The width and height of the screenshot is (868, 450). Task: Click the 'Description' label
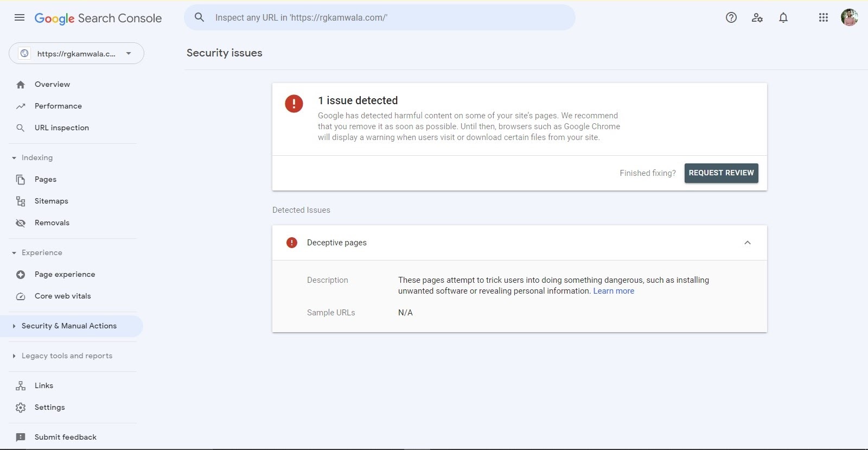pos(328,280)
